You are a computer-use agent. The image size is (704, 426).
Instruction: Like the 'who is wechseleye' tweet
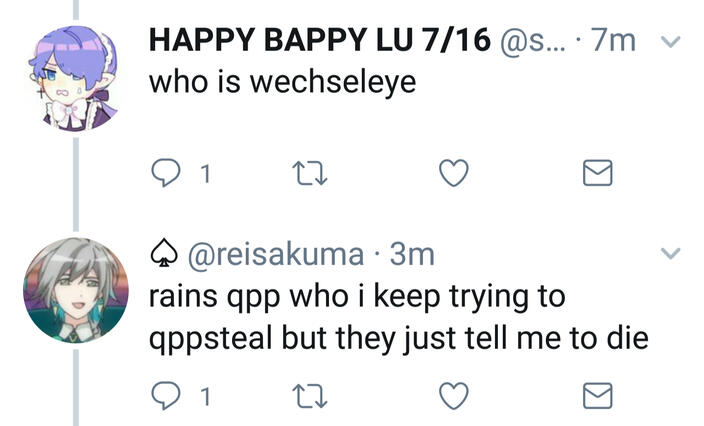[454, 174]
